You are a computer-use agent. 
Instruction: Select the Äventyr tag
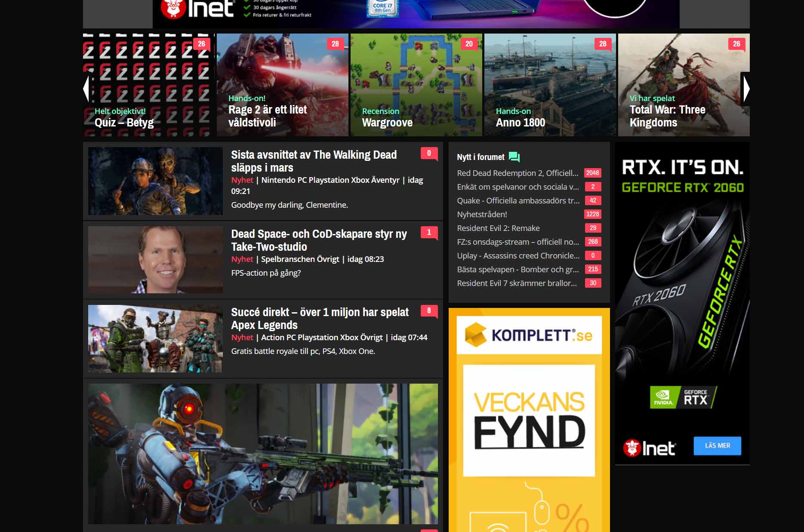coord(385,180)
